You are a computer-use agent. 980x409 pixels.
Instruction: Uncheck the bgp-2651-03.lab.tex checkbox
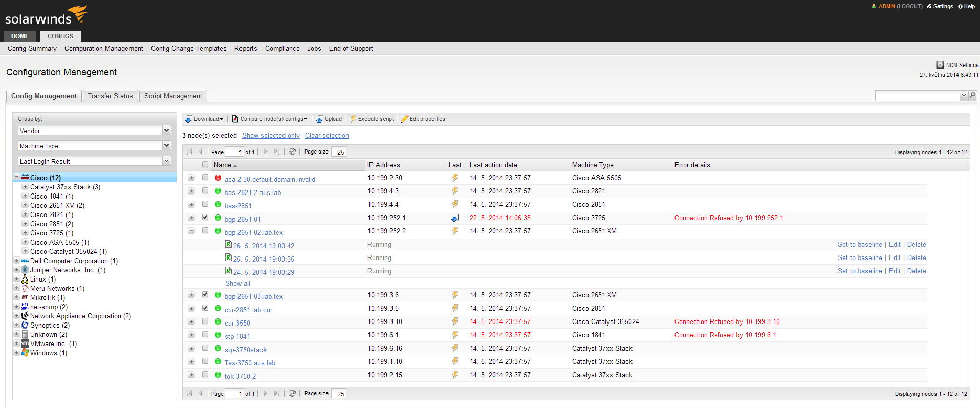click(205, 294)
